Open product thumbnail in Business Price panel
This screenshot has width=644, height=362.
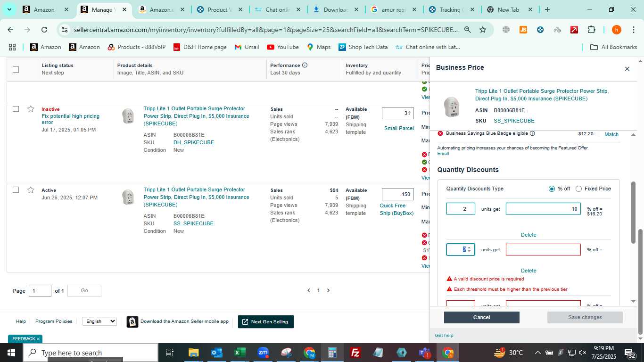(x=452, y=107)
